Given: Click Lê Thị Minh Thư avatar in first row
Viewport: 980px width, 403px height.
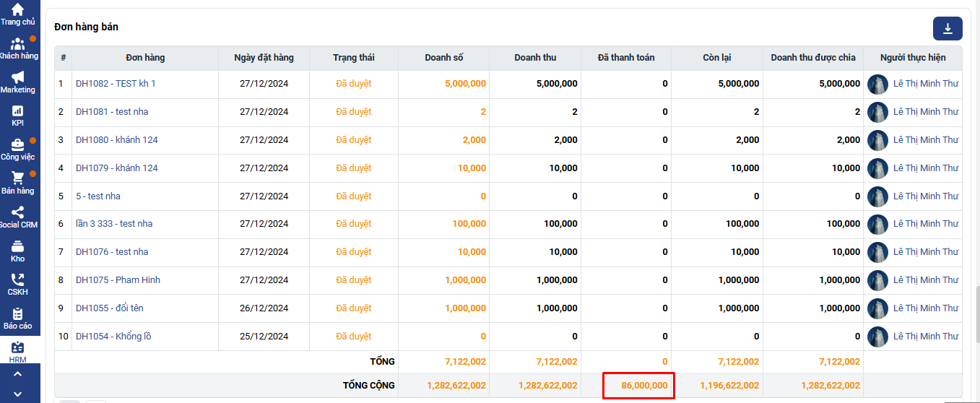Looking at the screenshot, I should pos(877,84).
